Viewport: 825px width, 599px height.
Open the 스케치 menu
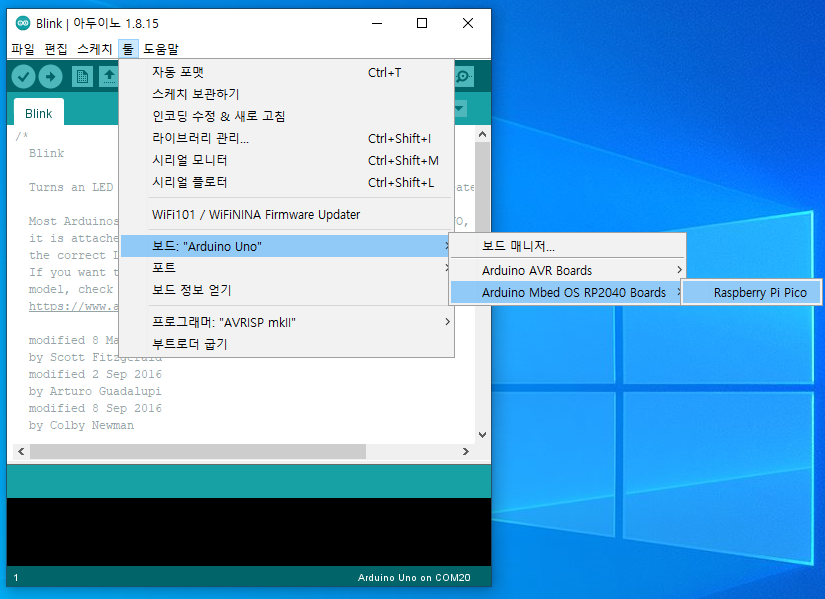point(95,49)
